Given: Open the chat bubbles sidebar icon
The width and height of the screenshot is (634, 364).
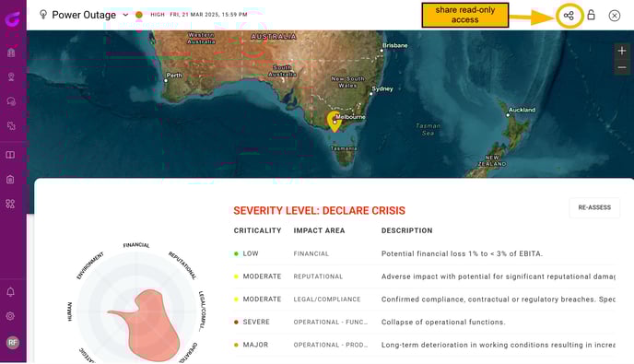Looking at the screenshot, I should [11, 101].
